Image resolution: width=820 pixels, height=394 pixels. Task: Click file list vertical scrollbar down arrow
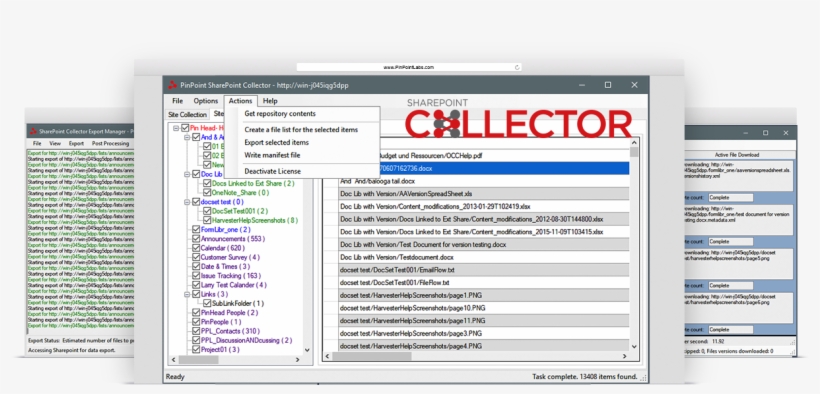(634, 346)
